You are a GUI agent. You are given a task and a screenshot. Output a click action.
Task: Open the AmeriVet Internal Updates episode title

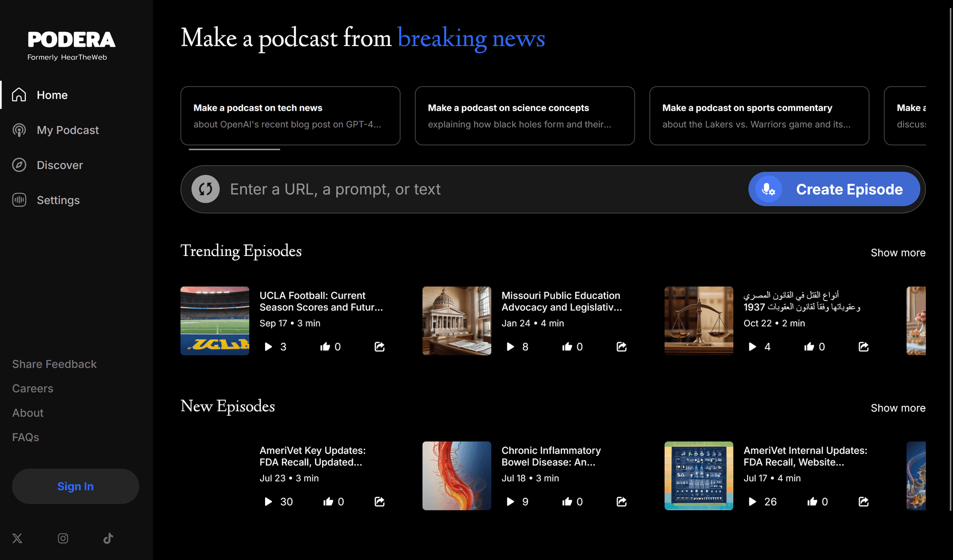(x=805, y=457)
